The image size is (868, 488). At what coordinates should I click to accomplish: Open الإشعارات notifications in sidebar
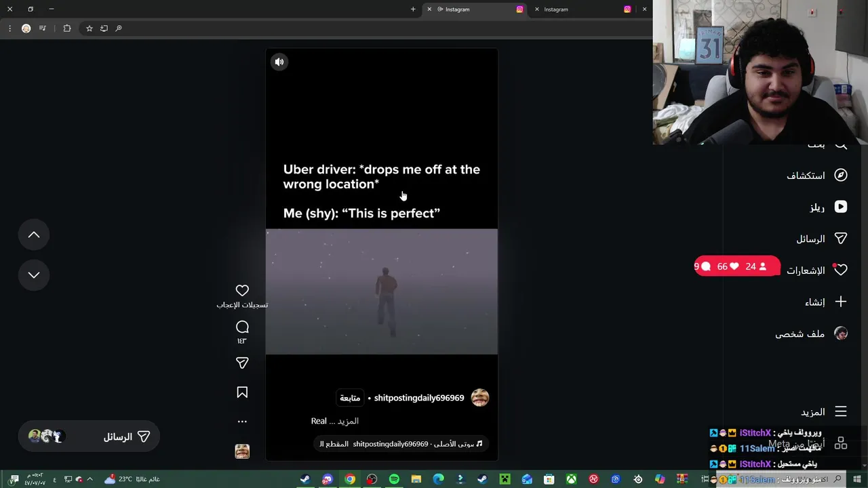tap(806, 270)
